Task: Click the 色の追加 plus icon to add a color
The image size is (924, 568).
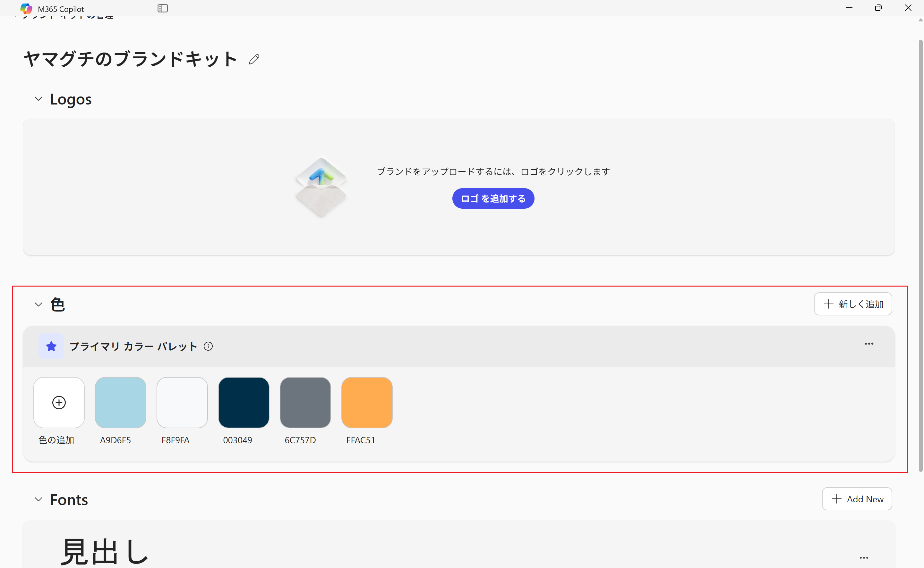Action: tap(59, 402)
